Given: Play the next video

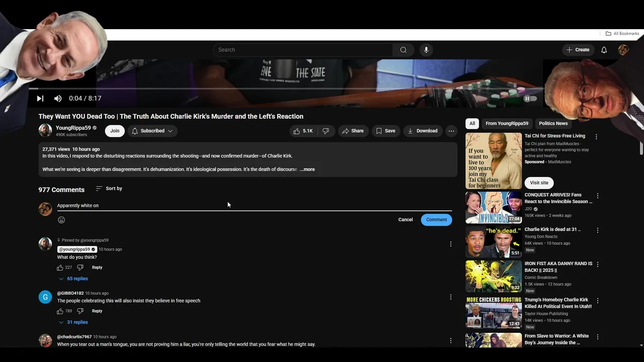Looking at the screenshot, I should tap(40, 99).
